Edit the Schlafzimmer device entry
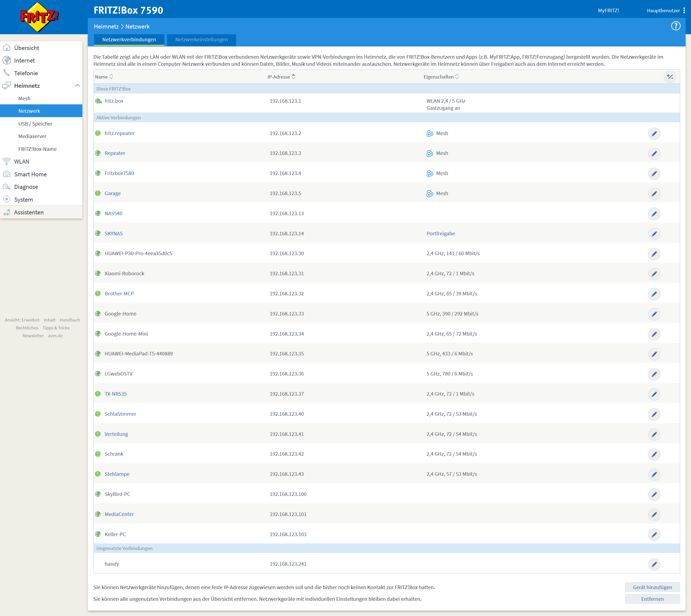This screenshot has width=691, height=616. click(654, 414)
